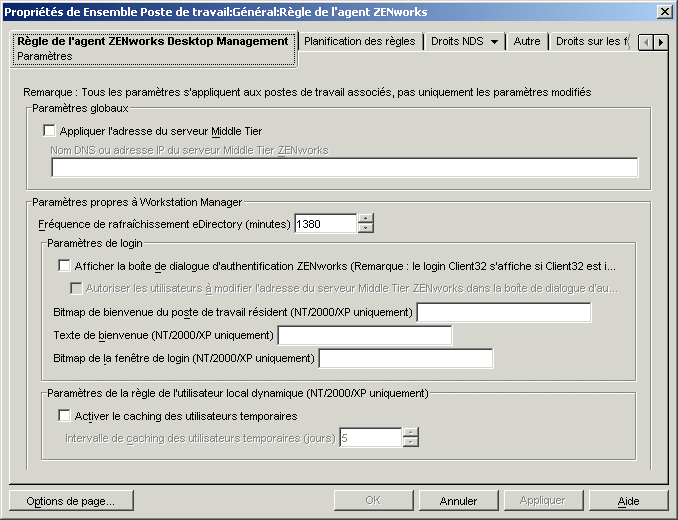This screenshot has height=520, width=678.
Task: Click the Remarque note about paramètres modifiés
Action: click(307, 92)
